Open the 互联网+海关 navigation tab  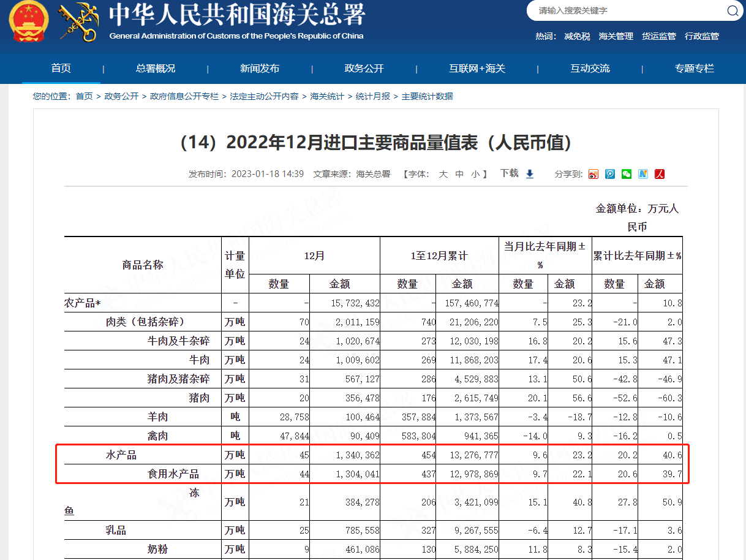click(477, 69)
